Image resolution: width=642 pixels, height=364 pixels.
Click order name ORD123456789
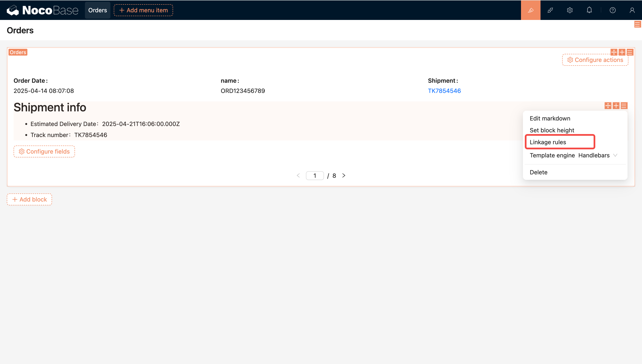pos(243,91)
